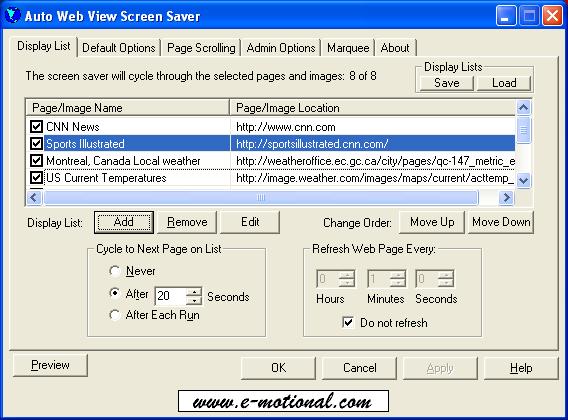Click the app icon in title bar
The width and height of the screenshot is (568, 420).
(13, 16)
